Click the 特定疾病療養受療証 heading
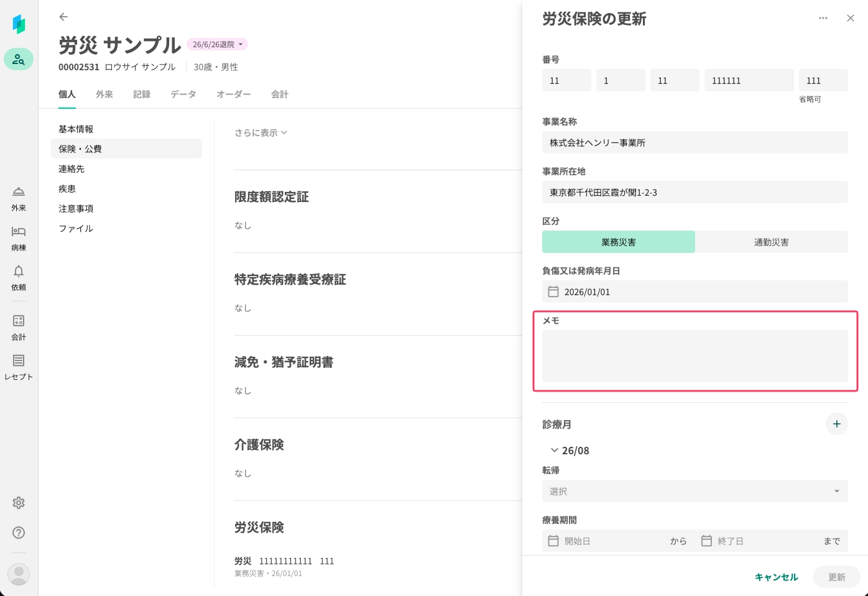 (290, 280)
